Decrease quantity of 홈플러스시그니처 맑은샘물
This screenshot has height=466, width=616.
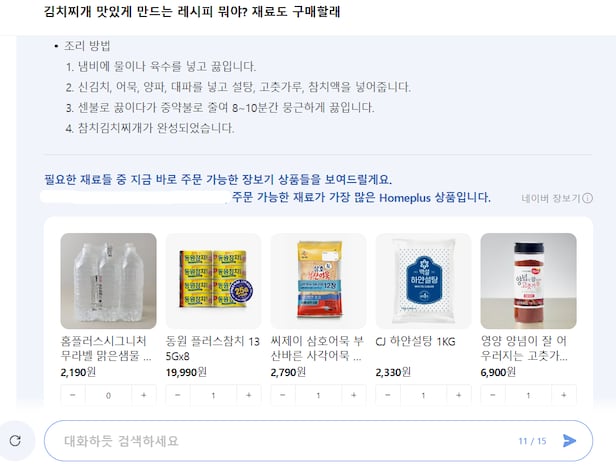[73, 395]
